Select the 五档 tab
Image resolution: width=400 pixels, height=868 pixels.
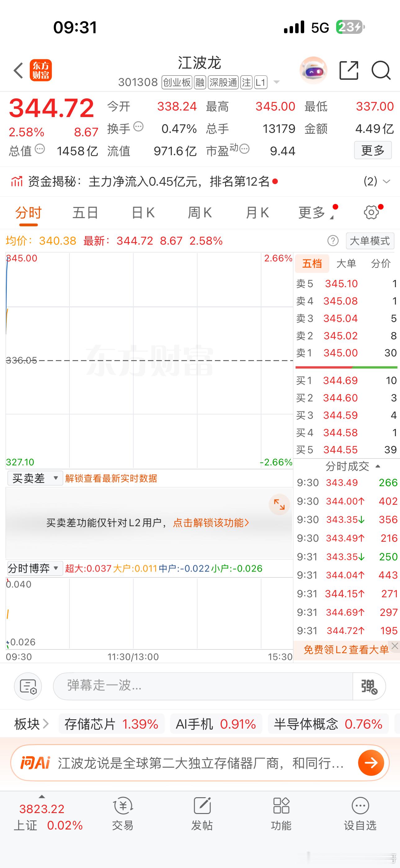tap(312, 264)
